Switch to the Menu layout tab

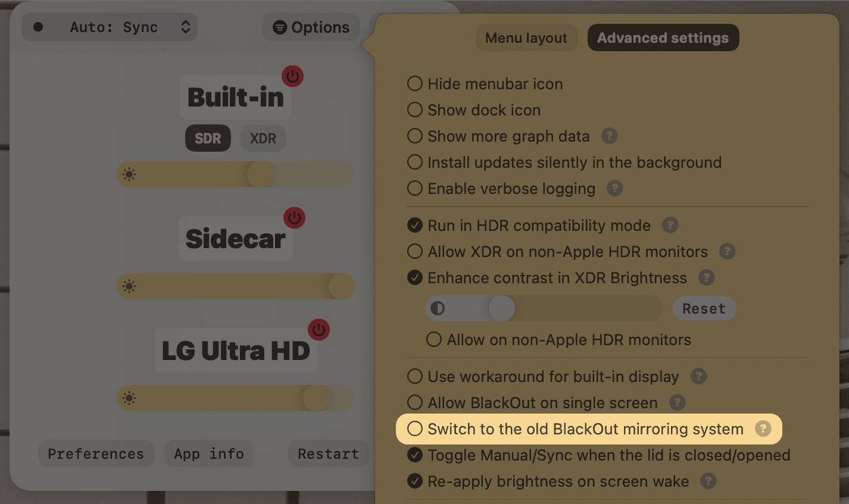(x=526, y=37)
